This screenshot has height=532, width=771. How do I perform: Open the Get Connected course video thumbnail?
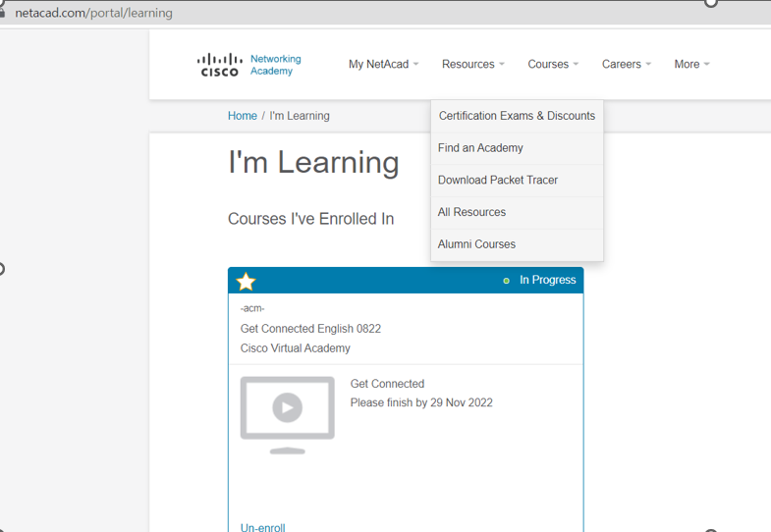(x=287, y=415)
